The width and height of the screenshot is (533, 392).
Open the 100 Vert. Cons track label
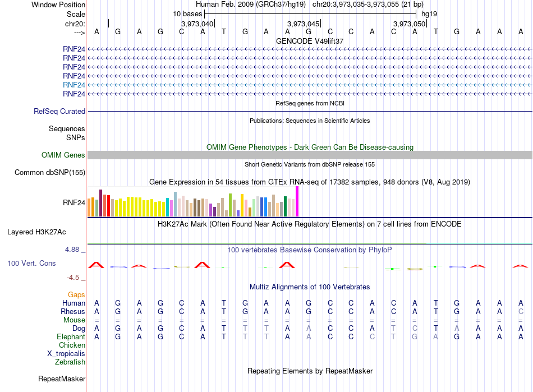pos(31,263)
